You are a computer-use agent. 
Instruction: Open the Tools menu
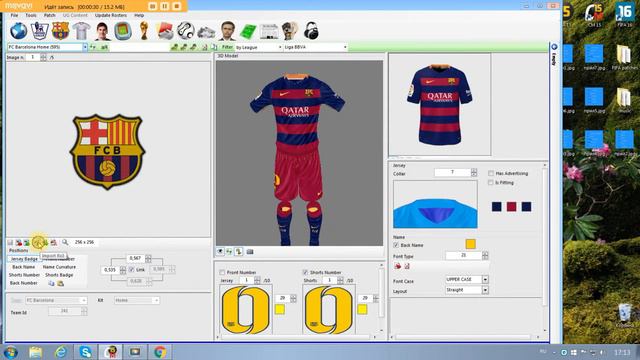[31, 15]
